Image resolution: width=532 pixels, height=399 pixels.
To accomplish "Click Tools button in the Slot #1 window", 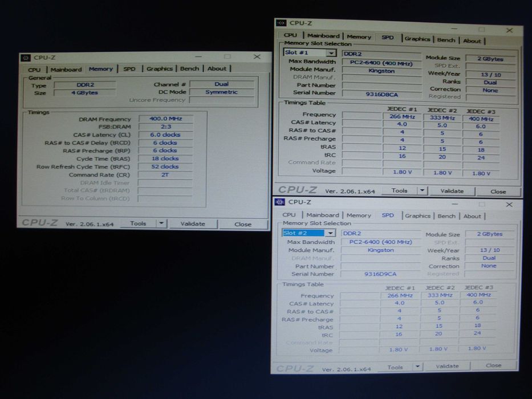I will pyautogui.click(x=399, y=190).
